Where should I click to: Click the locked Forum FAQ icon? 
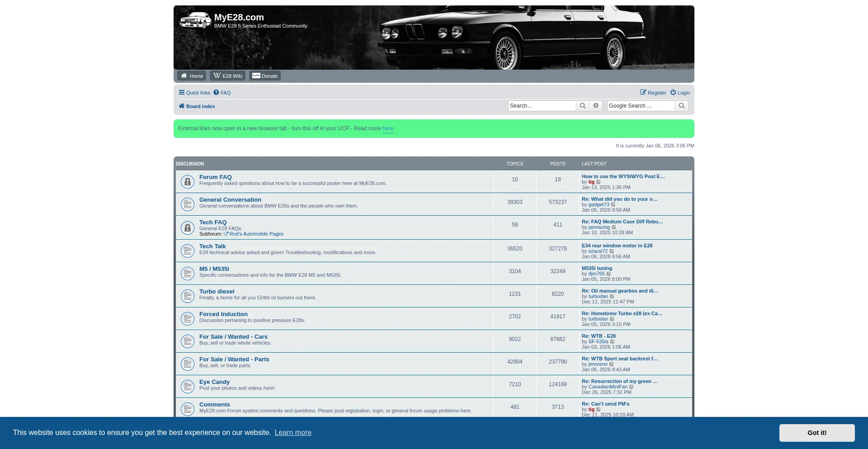coord(188,182)
